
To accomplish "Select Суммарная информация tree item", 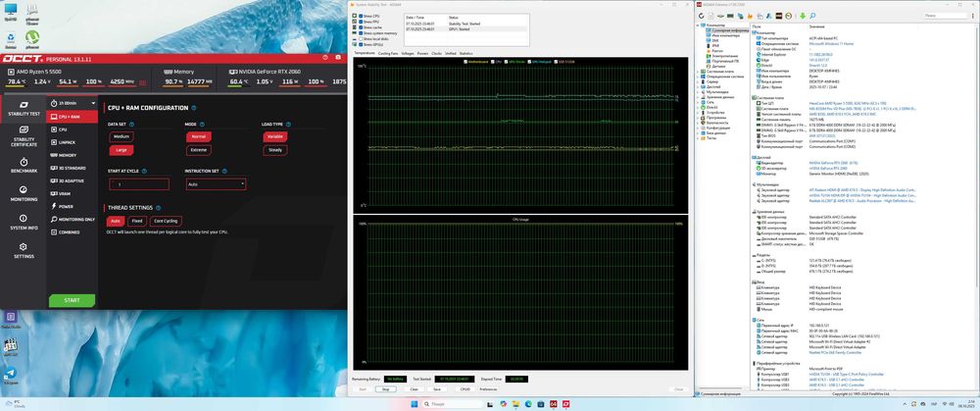I will [725, 30].
